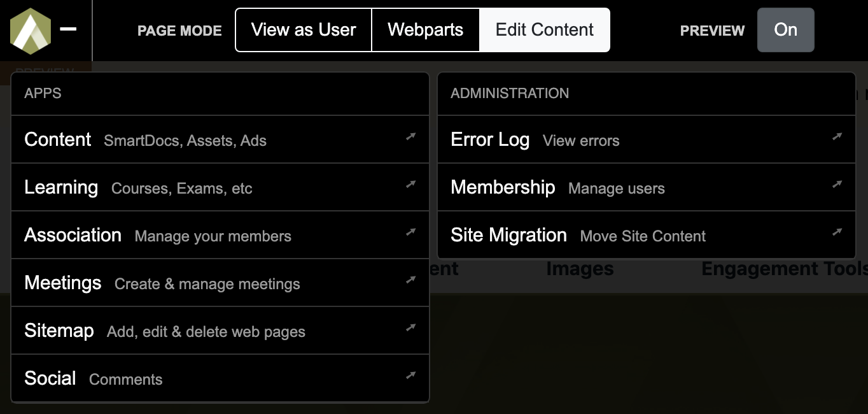Image resolution: width=868 pixels, height=414 pixels.
Task: Click the arrow icon on the Learning row
Action: (x=411, y=184)
